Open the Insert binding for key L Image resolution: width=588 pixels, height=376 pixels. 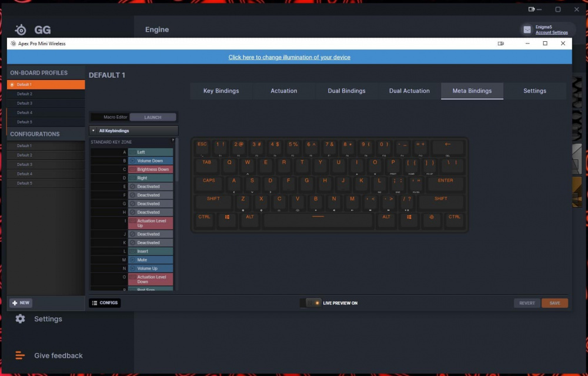tap(151, 251)
